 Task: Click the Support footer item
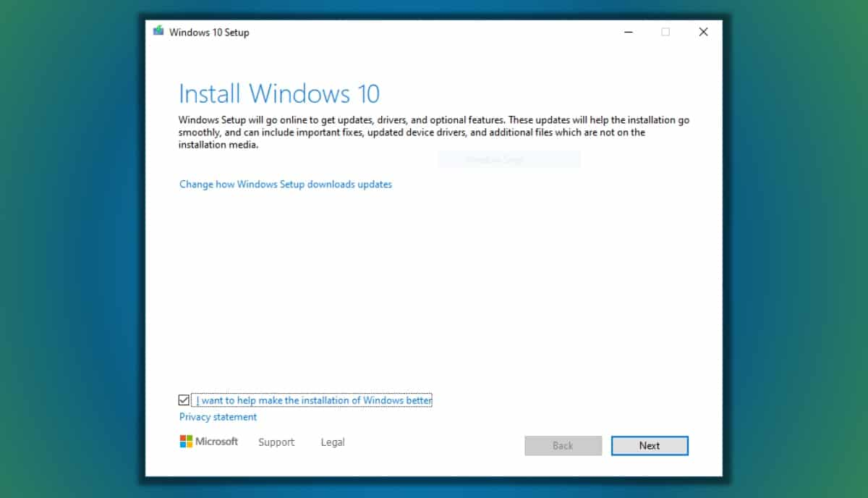tap(276, 442)
